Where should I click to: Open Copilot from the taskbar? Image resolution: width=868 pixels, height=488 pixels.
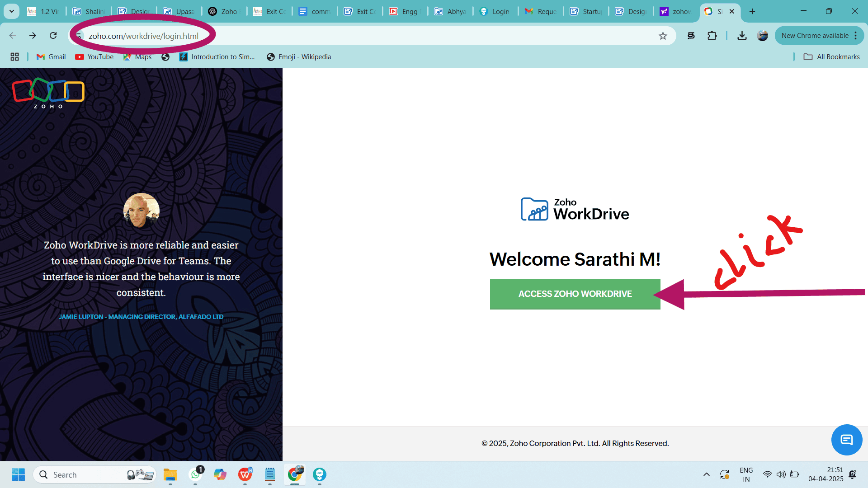tap(220, 474)
